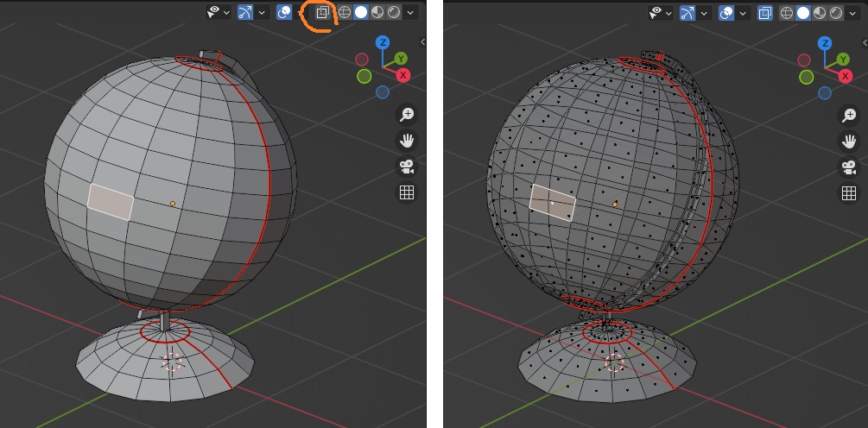Image resolution: width=868 pixels, height=428 pixels.
Task: Open overlays dropdown arrow in right viewport
Action: point(743,12)
